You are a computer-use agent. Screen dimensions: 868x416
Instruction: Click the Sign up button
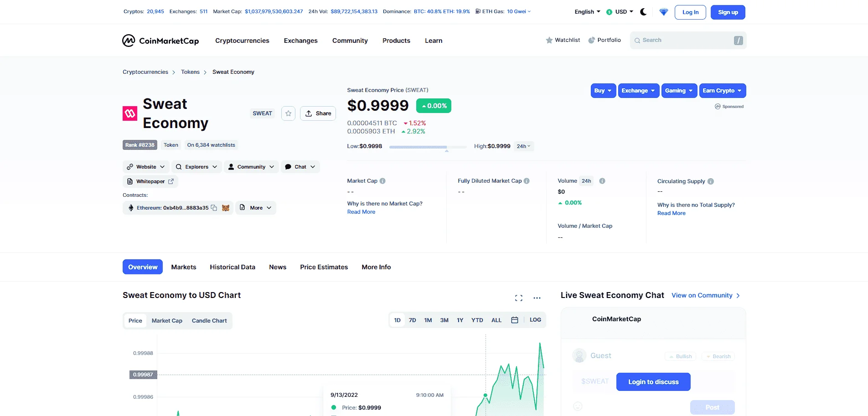728,12
